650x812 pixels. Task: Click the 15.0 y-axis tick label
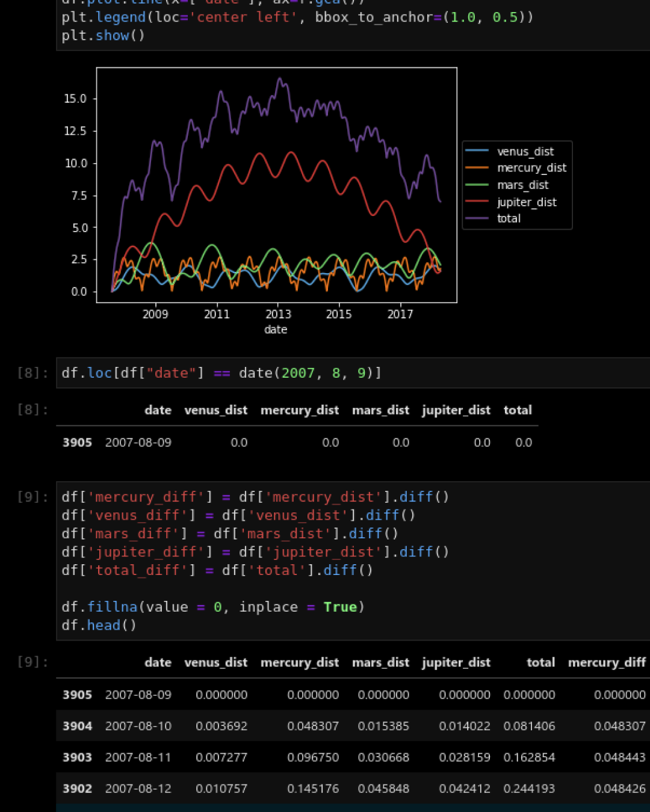pos(75,99)
